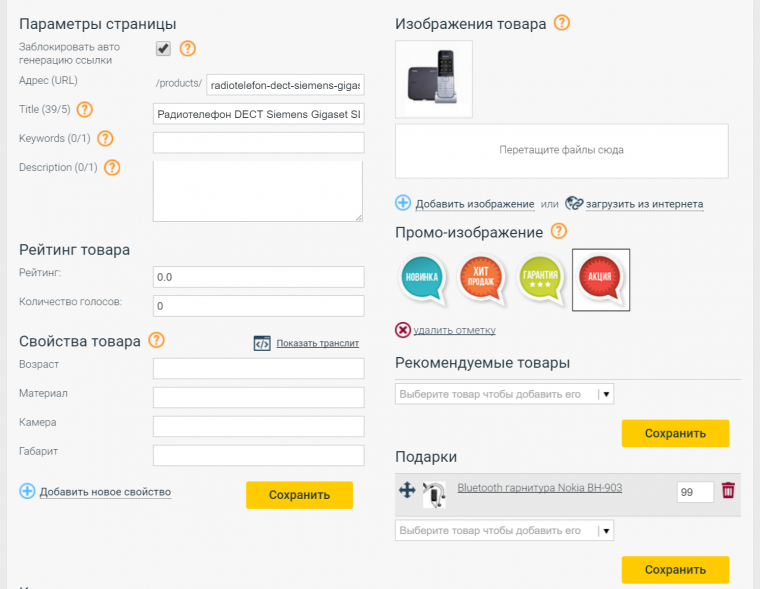Image resolution: width=760 pixels, height=589 pixels.
Task: Choose the Гарантия promo badge
Action: click(x=541, y=279)
